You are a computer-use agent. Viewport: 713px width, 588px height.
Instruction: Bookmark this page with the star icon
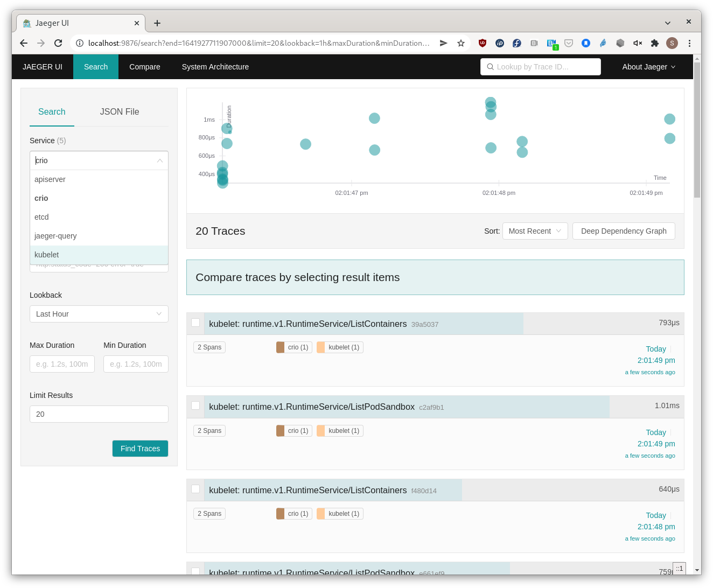tap(461, 43)
